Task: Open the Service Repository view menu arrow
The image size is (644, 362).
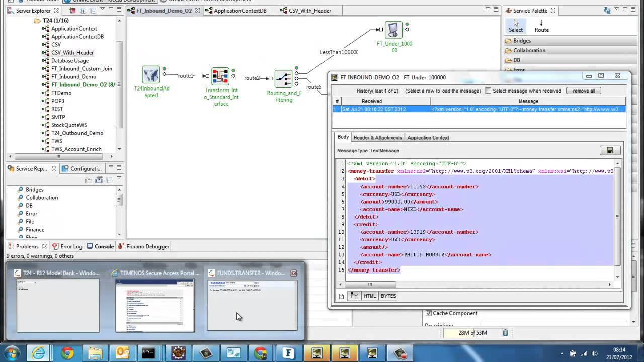Action: tap(119, 178)
